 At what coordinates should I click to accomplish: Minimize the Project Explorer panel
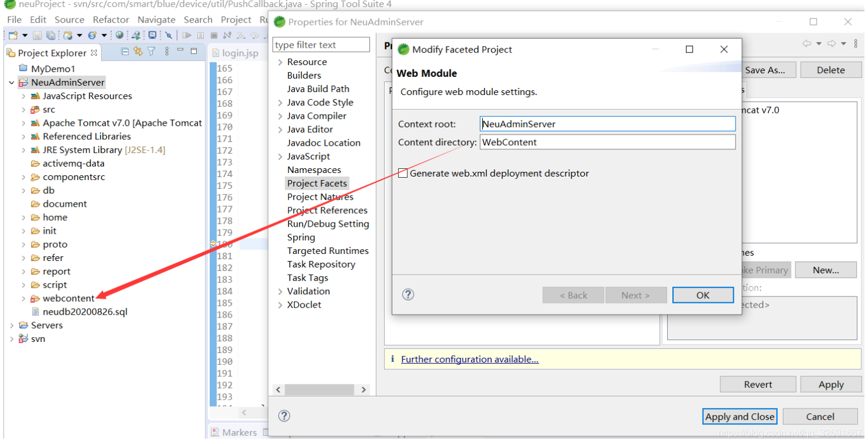pyautogui.click(x=180, y=50)
